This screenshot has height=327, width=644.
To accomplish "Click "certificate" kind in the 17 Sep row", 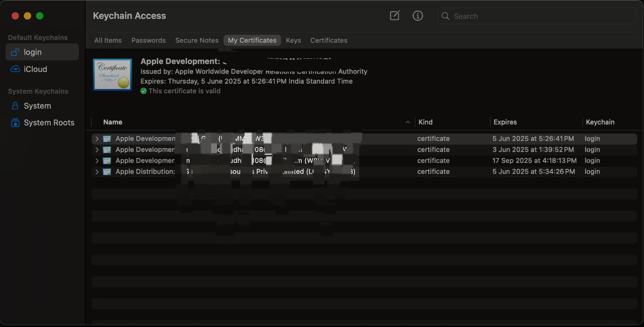I will click(x=433, y=160).
